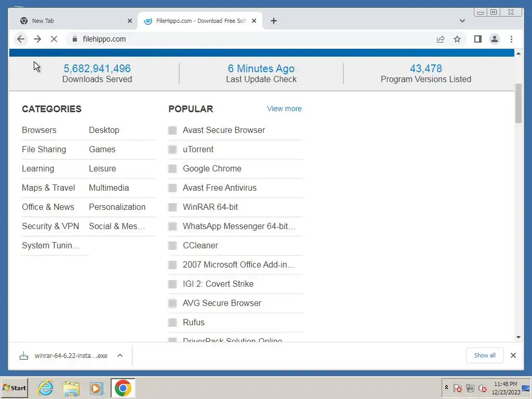Open the Browsers category
Viewport: 532px width, 399px height.
[39, 130]
